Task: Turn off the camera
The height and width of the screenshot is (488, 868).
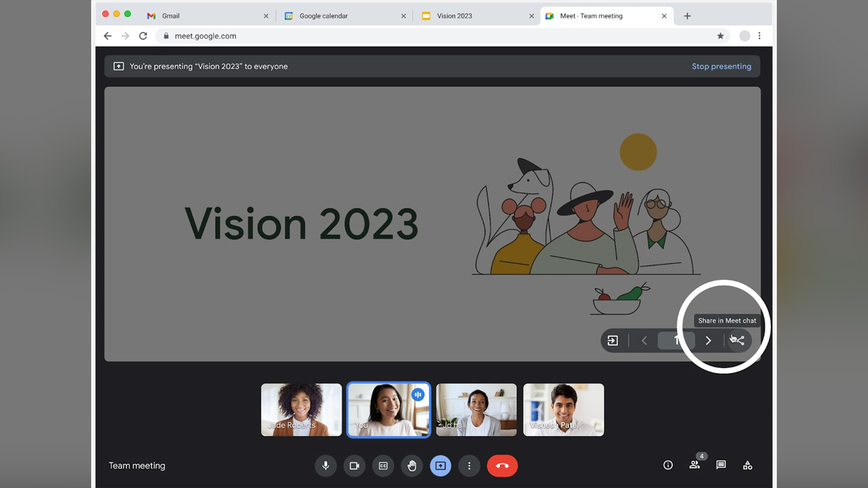Action: [x=354, y=466]
